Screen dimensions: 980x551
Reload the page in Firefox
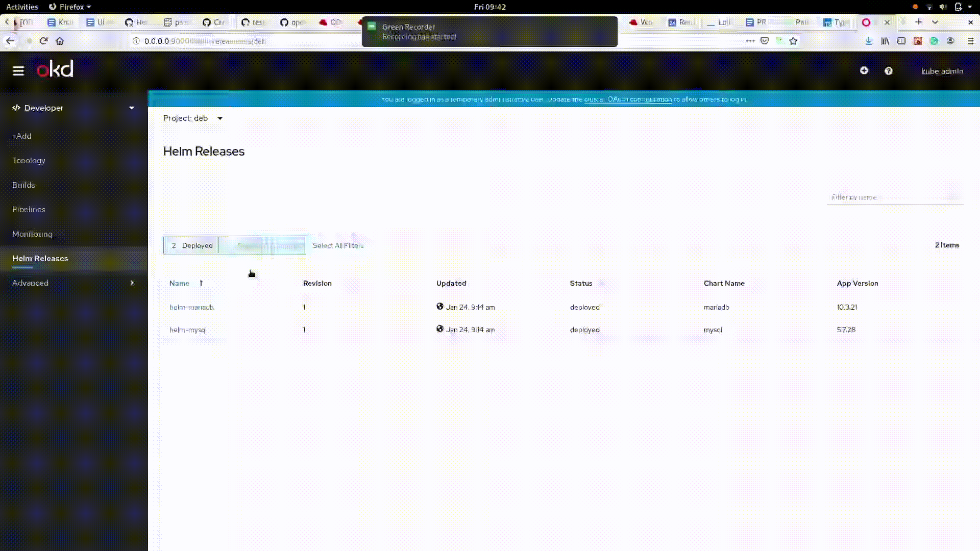43,41
